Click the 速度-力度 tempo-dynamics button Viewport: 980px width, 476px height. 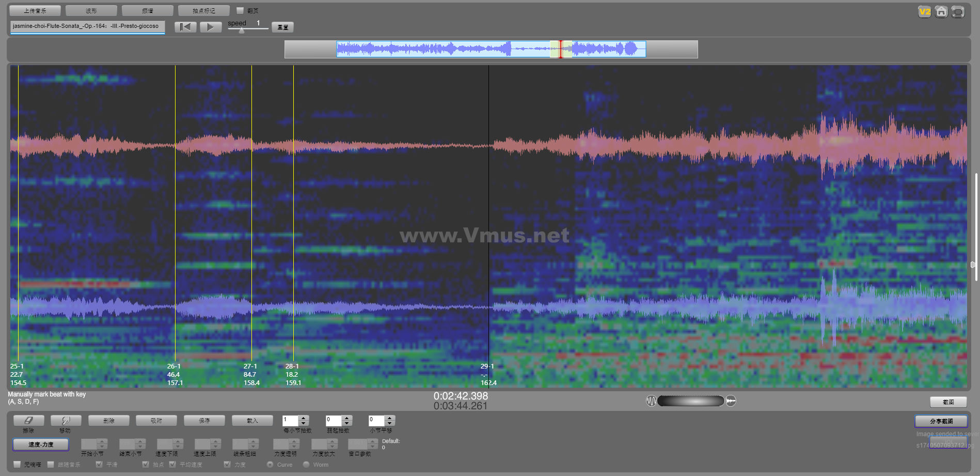pos(41,444)
